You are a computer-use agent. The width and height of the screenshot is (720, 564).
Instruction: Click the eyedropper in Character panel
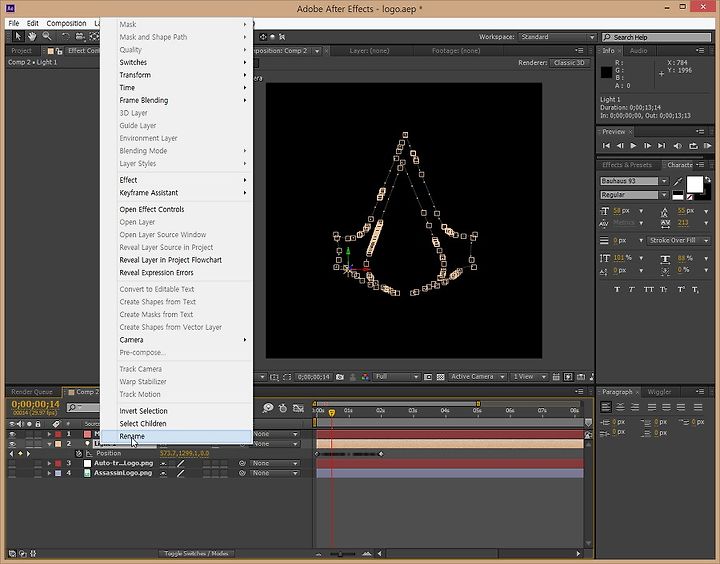pos(678,182)
